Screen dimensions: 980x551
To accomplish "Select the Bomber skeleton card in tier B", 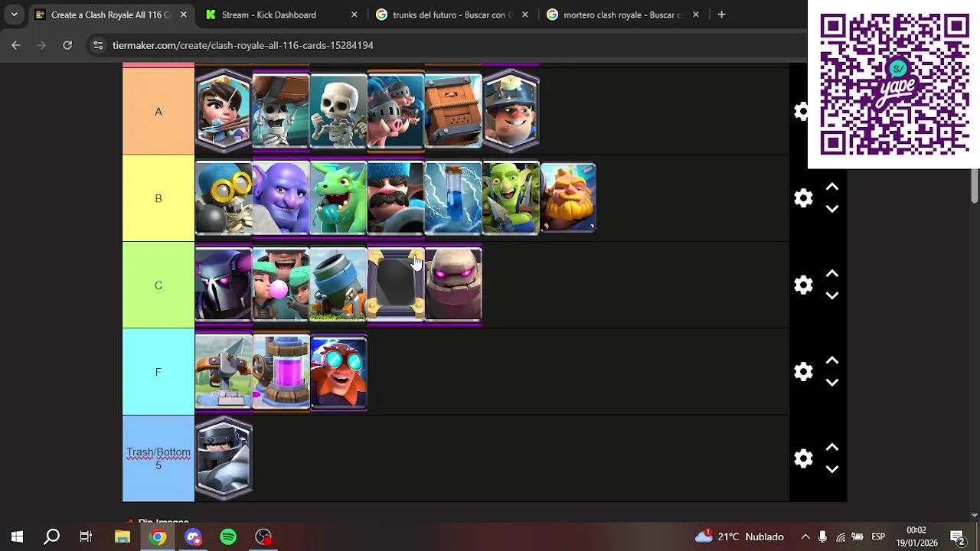I will point(224,198).
